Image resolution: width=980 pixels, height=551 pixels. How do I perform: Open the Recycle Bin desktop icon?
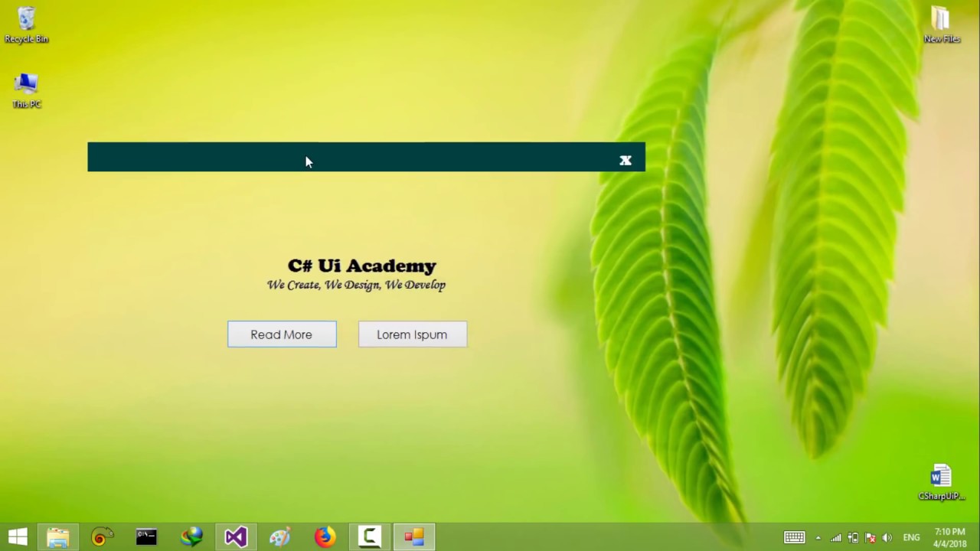tap(27, 24)
